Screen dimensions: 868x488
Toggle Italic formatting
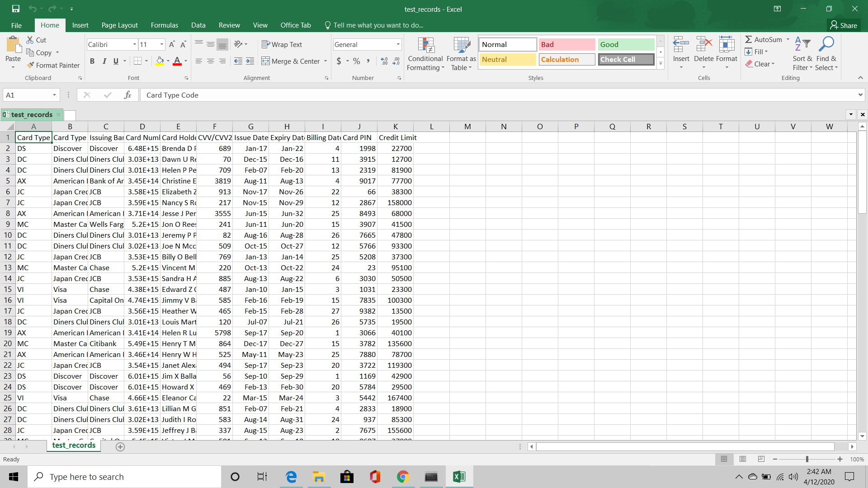(x=104, y=61)
